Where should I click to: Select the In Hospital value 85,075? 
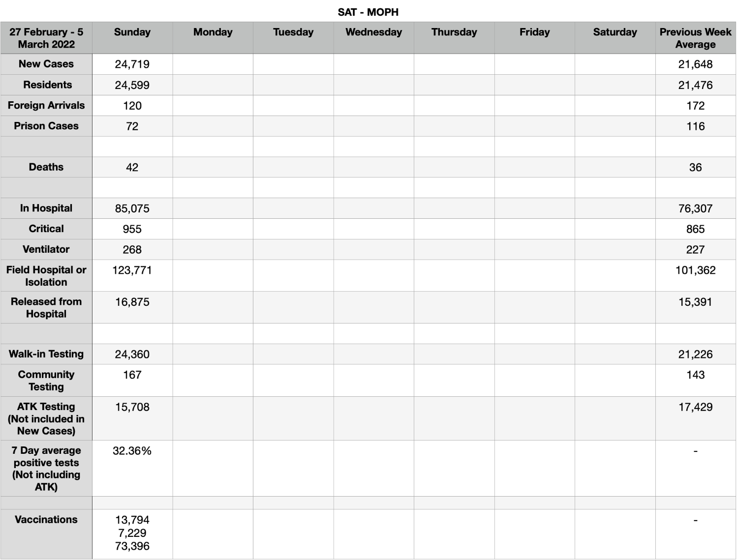pos(132,208)
